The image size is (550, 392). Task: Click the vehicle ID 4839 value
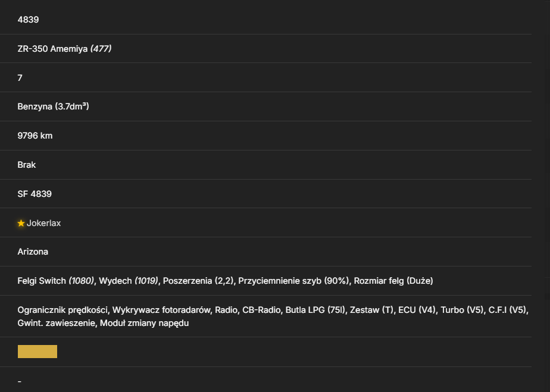28,20
